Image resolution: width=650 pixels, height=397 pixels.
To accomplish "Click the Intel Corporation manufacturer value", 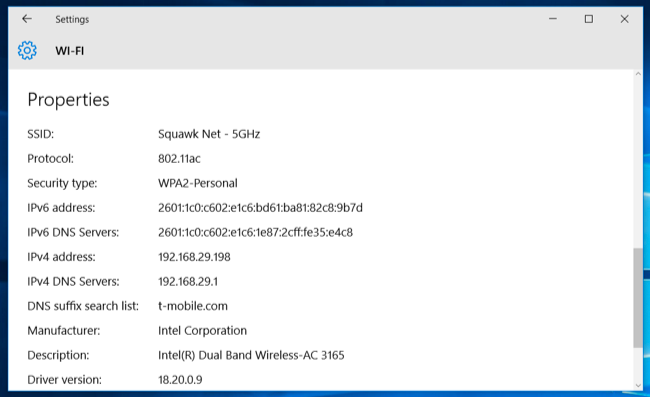I will (x=202, y=331).
